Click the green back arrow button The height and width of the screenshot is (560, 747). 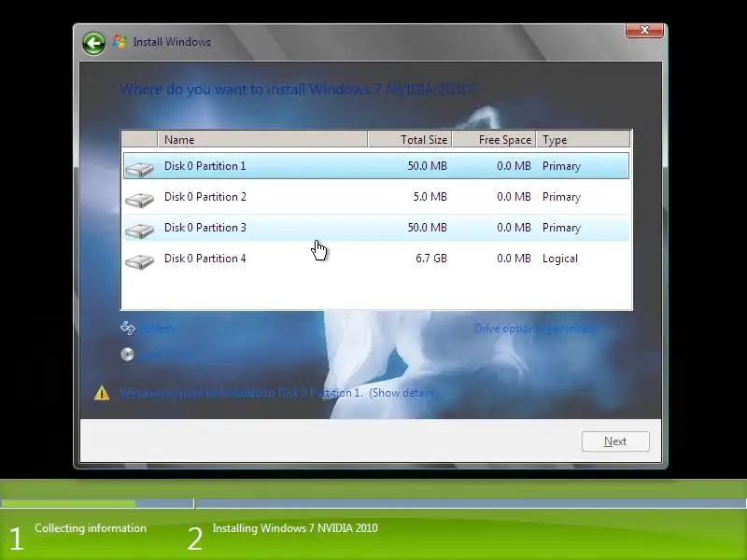tap(93, 44)
